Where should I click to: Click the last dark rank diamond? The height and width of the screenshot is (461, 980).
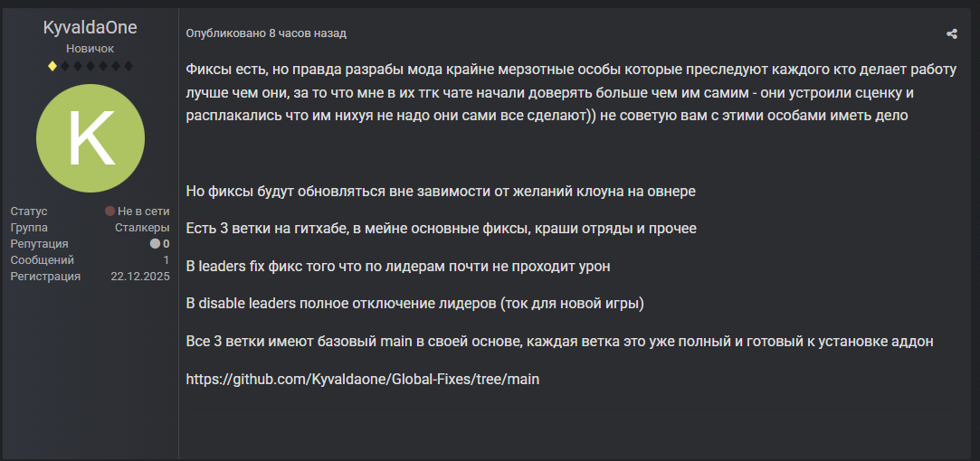click(128, 66)
